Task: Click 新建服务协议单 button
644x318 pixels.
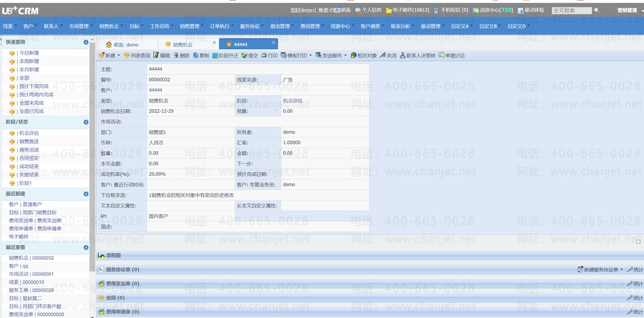Action: 597,270
